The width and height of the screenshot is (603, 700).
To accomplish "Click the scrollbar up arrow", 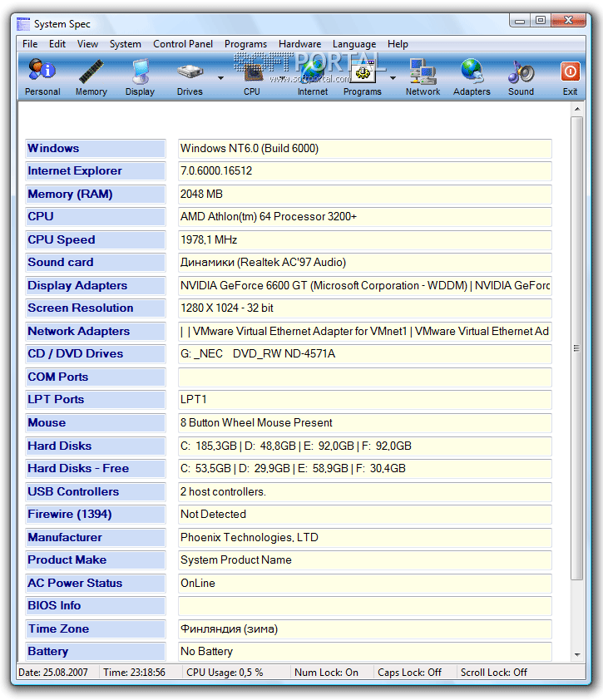I will [x=577, y=109].
